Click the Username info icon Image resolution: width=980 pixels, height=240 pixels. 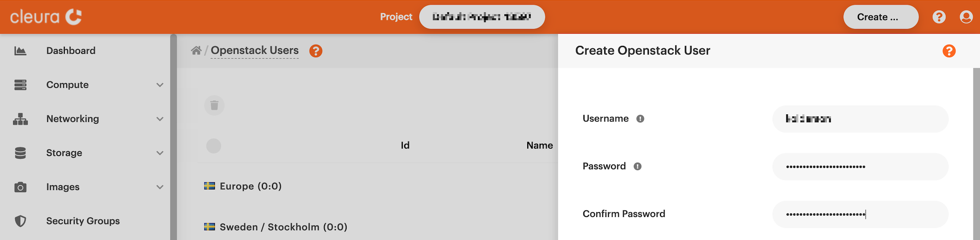point(640,119)
